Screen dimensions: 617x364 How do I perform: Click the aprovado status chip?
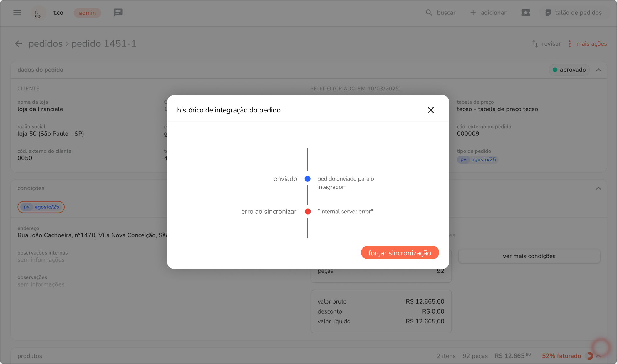[569, 70]
